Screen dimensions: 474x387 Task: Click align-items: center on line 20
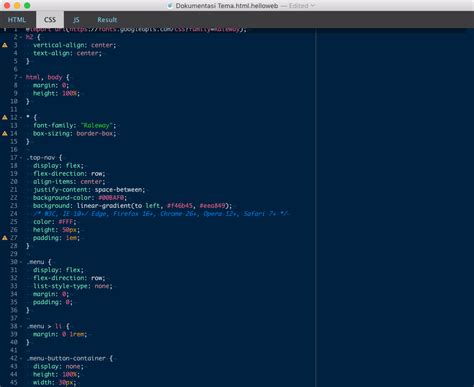69,182
